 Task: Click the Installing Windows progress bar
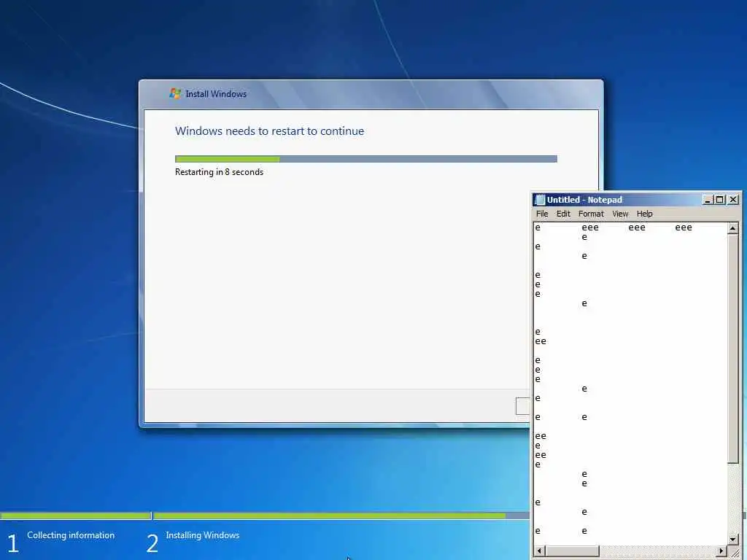tap(341, 516)
